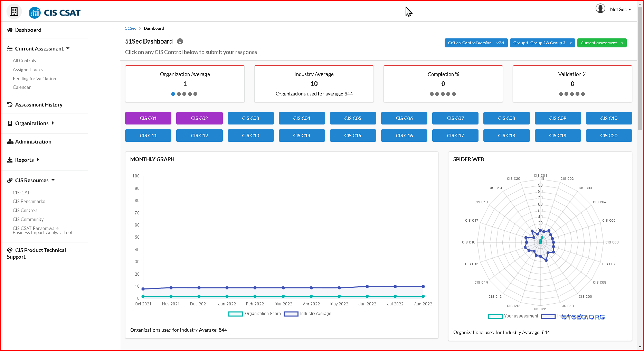The height and width of the screenshot is (351, 644).
Task: Open control CIS C03
Action: 250,118
